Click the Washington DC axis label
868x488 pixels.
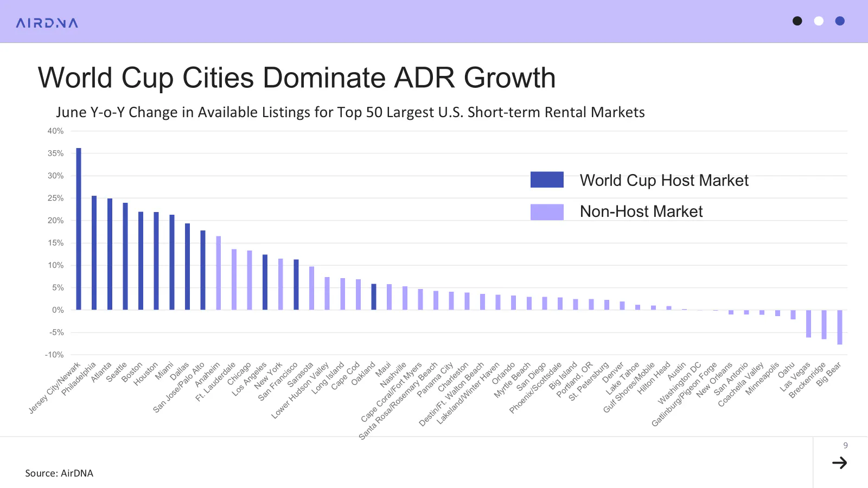[x=680, y=383]
